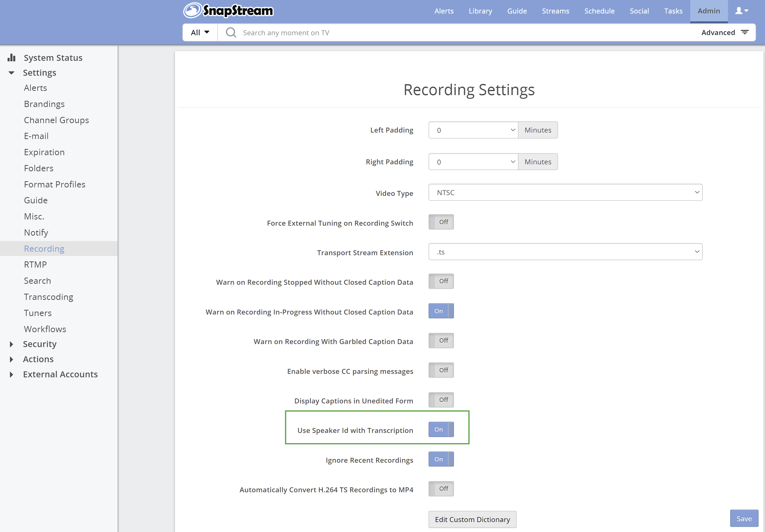Click the System Status bar chart icon
765x532 pixels.
point(12,58)
